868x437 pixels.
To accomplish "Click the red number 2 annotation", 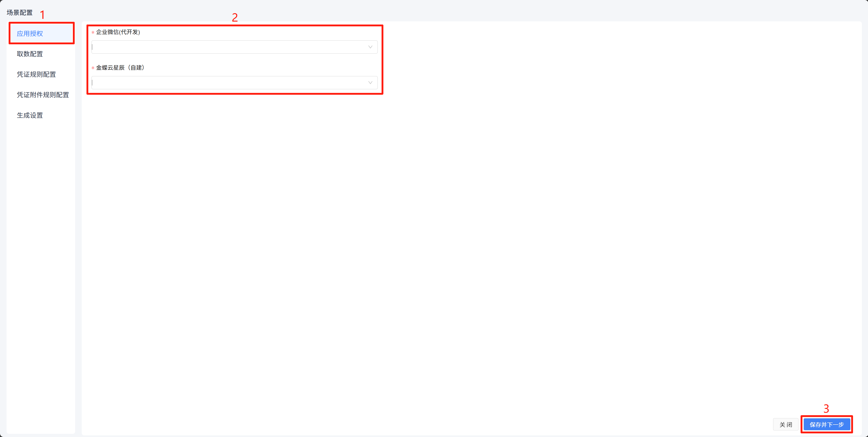I will point(235,17).
